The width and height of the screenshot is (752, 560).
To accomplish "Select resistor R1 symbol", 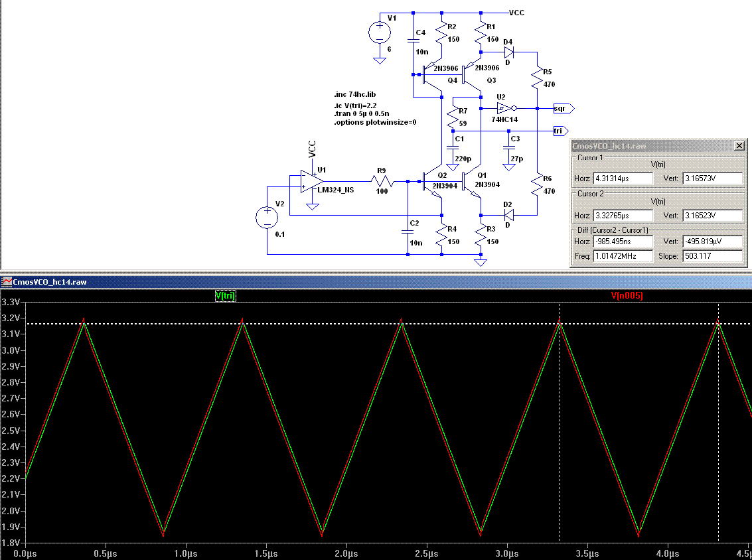I will (x=481, y=33).
